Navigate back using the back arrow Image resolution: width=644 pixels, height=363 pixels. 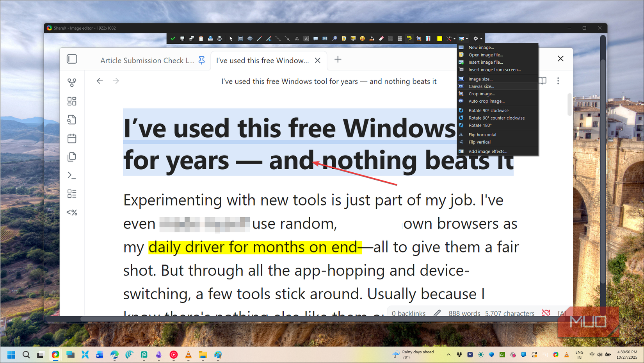click(100, 81)
